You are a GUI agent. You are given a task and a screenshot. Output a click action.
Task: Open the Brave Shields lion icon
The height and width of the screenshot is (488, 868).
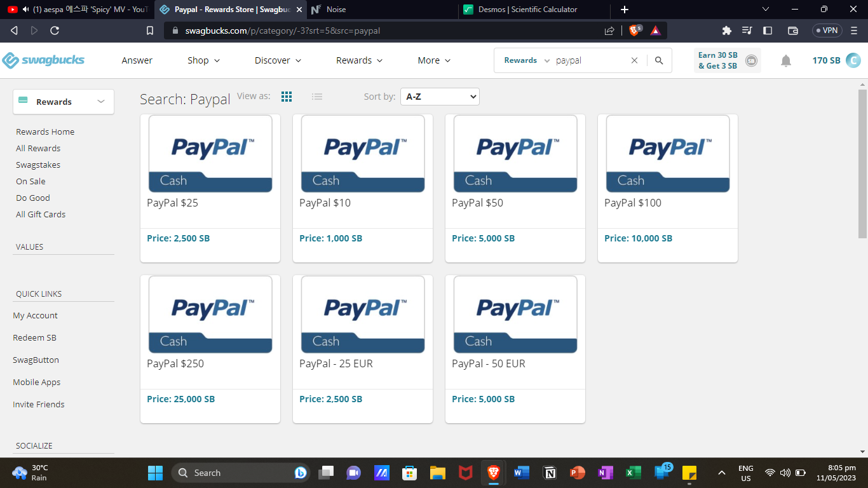635,30
